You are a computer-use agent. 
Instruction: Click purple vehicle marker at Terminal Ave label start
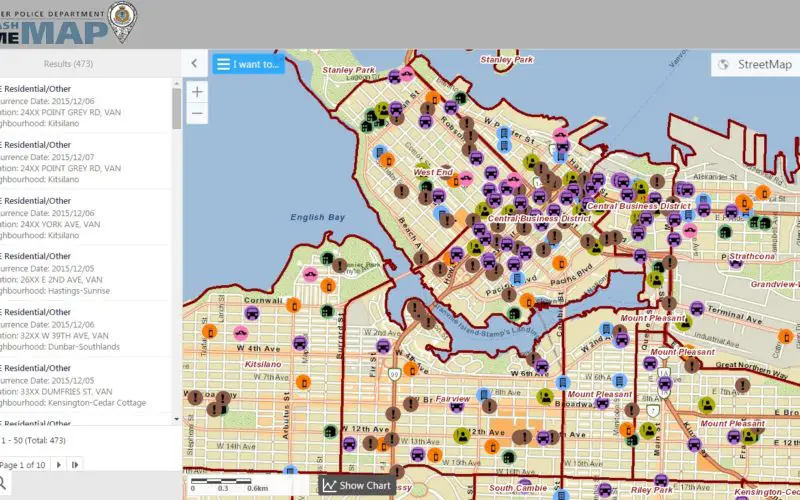pos(697,308)
